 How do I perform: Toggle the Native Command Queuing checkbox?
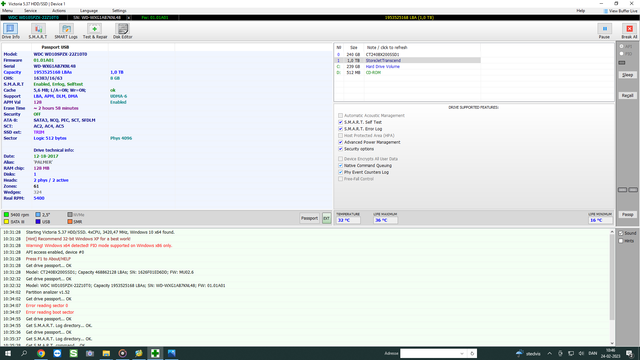click(x=340, y=166)
